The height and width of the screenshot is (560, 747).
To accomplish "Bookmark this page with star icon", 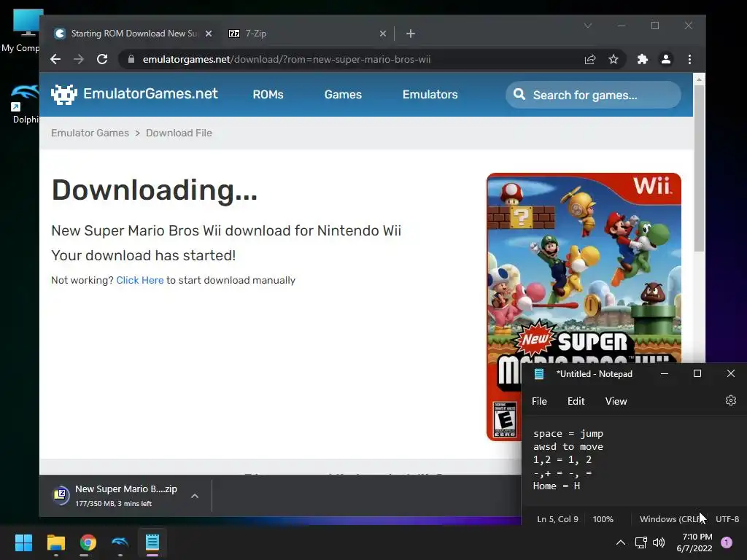I will click(x=613, y=59).
